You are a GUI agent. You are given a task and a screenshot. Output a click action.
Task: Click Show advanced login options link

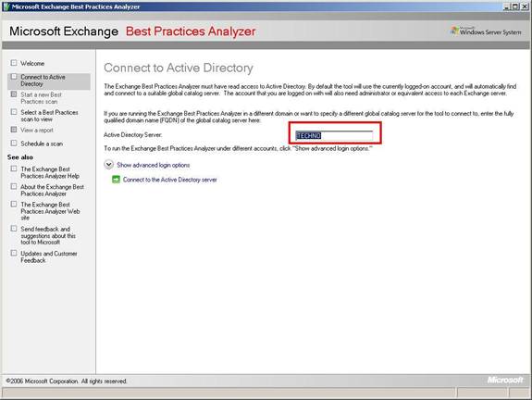[153, 165]
